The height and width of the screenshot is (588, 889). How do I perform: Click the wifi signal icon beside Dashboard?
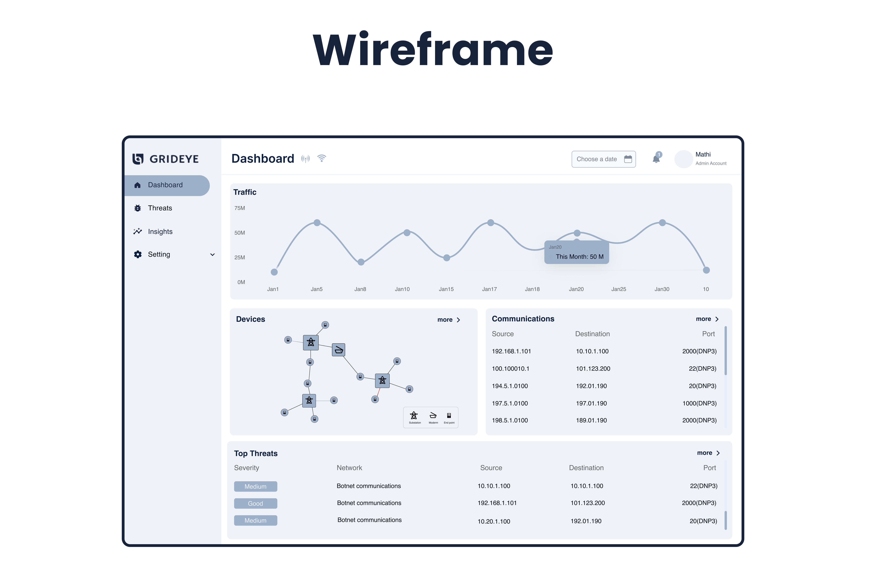coord(321,158)
